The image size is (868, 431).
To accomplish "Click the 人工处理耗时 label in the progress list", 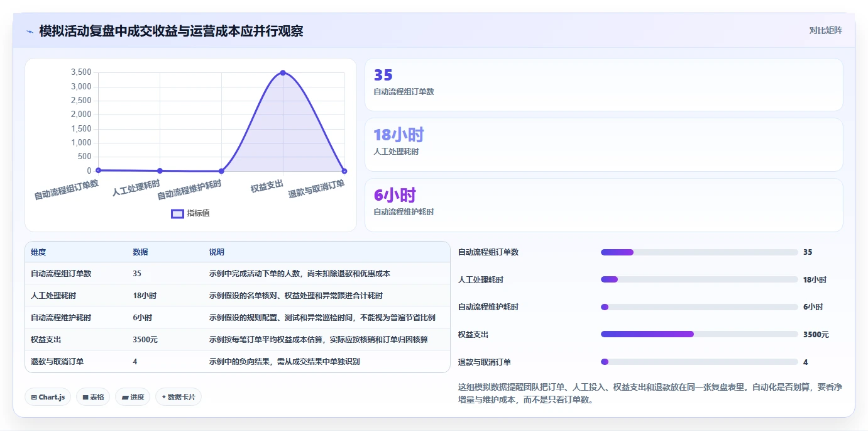I will (481, 280).
